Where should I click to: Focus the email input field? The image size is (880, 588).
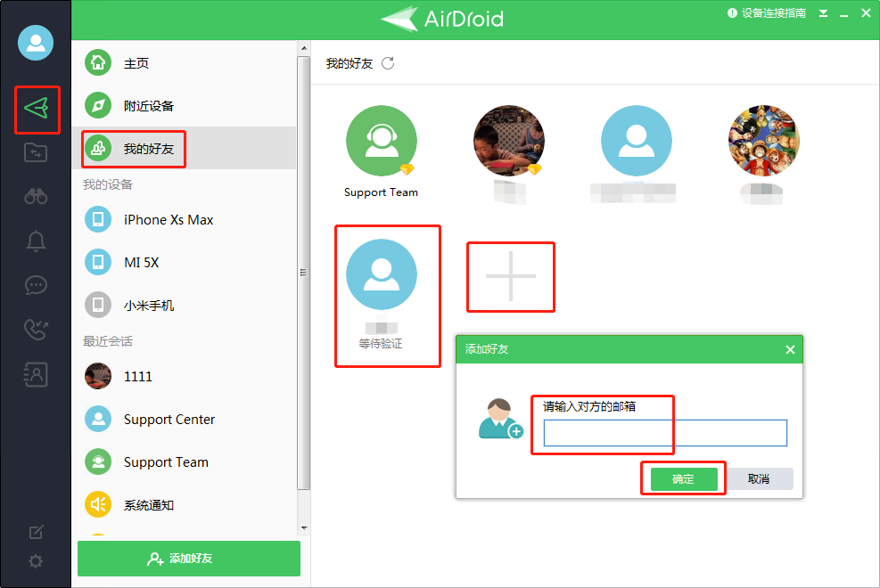pyautogui.click(x=665, y=433)
